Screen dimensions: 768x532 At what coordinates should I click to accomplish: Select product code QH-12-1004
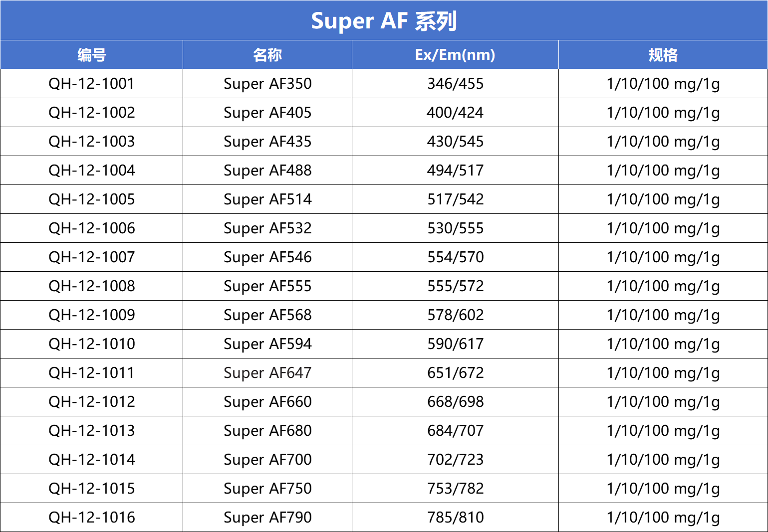(92, 170)
